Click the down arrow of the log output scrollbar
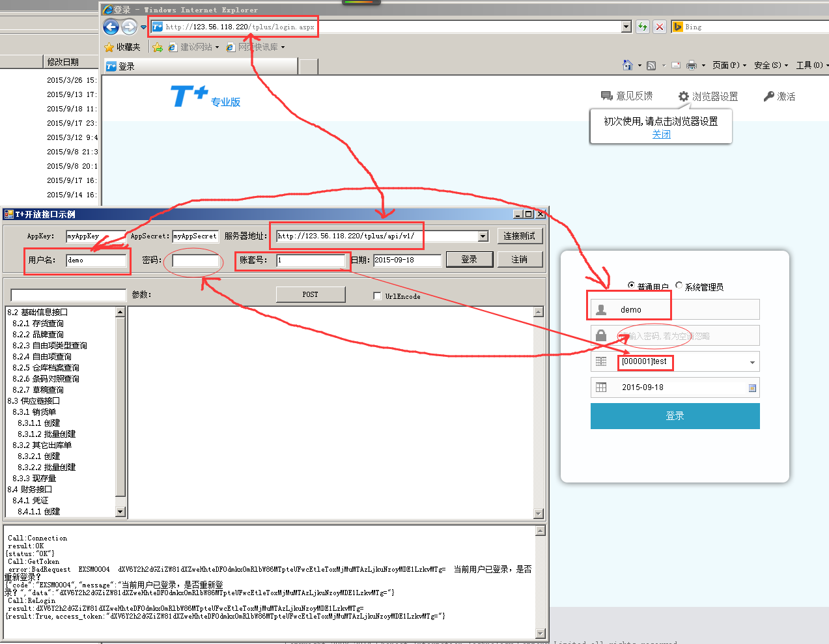 (540, 634)
